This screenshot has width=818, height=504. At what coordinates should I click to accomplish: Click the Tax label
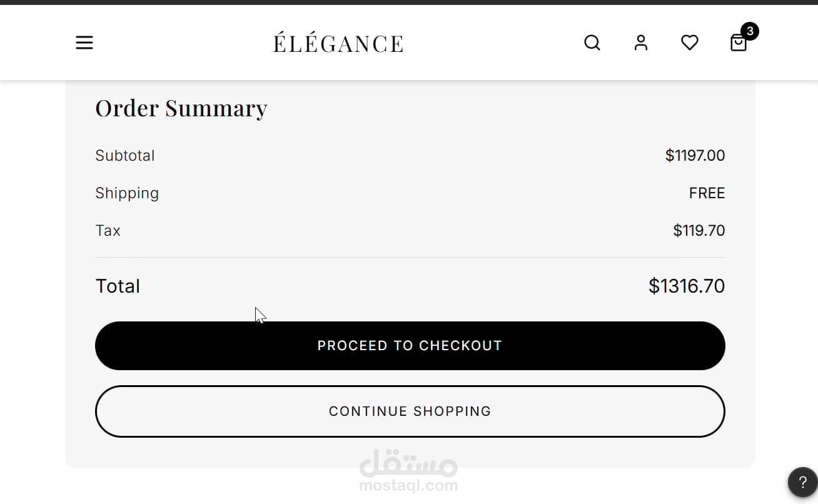(x=108, y=231)
